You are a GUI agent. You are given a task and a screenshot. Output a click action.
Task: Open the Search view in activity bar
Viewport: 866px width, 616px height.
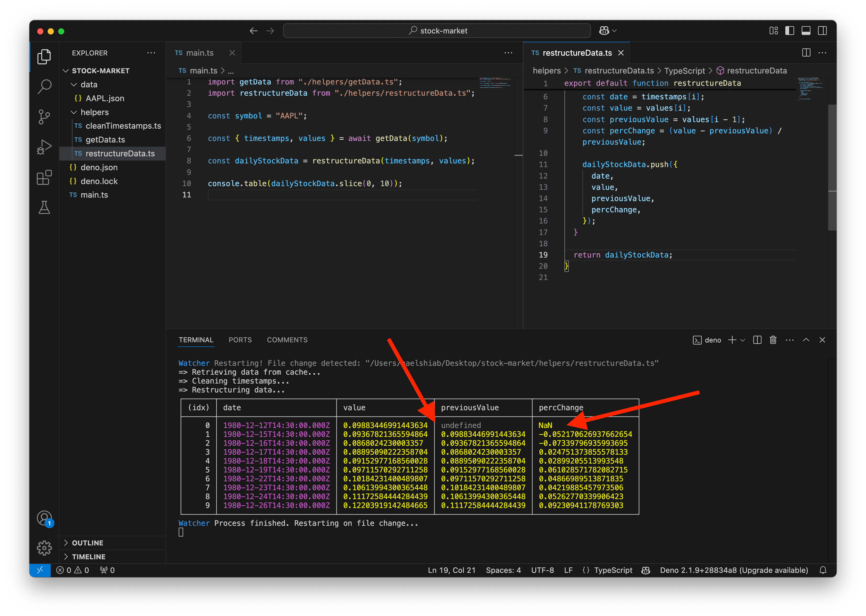tap(44, 87)
